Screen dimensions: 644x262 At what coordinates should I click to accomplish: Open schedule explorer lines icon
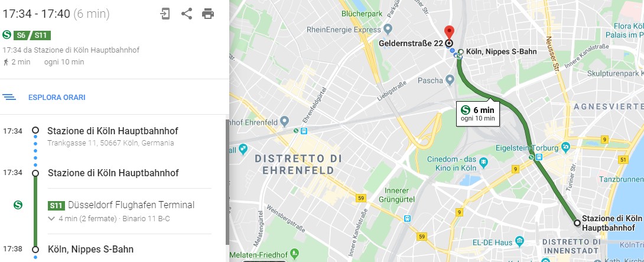[9, 98]
